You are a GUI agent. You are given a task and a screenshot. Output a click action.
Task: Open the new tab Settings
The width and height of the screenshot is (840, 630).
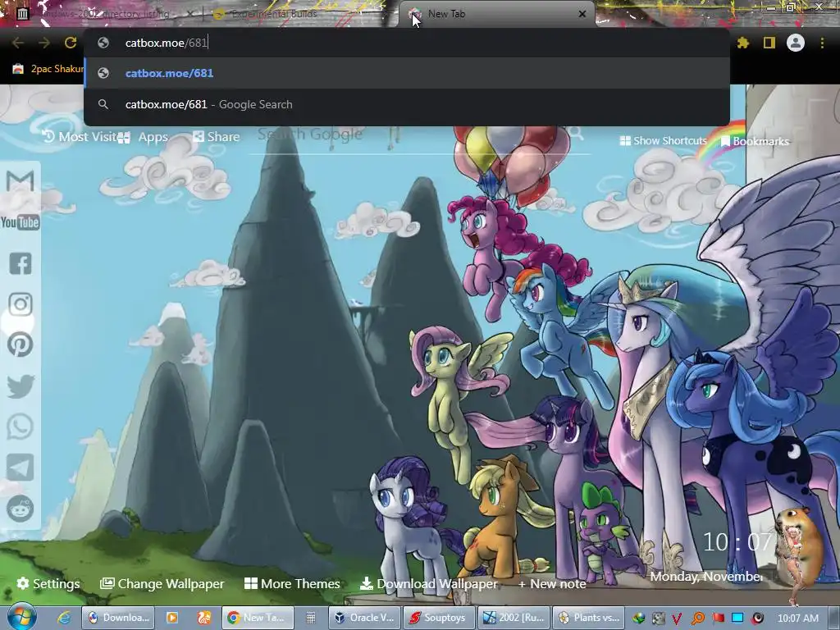tap(48, 583)
